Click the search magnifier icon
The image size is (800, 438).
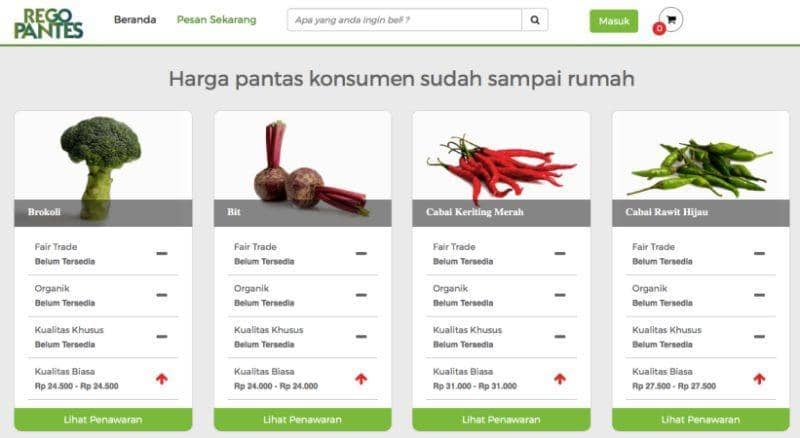(534, 20)
